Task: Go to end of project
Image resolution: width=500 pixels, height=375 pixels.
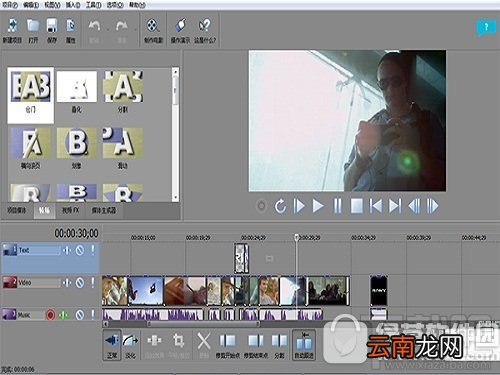Action: (x=395, y=206)
